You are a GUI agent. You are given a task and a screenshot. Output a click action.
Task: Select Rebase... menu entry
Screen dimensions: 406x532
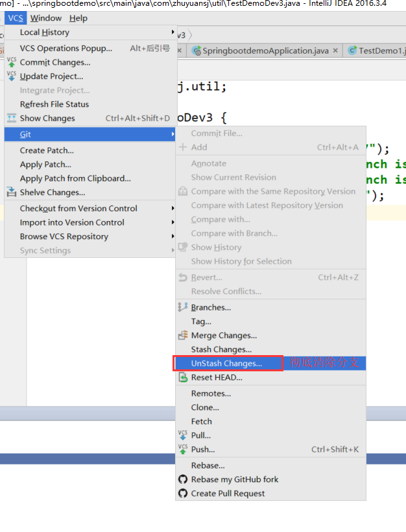point(270,465)
